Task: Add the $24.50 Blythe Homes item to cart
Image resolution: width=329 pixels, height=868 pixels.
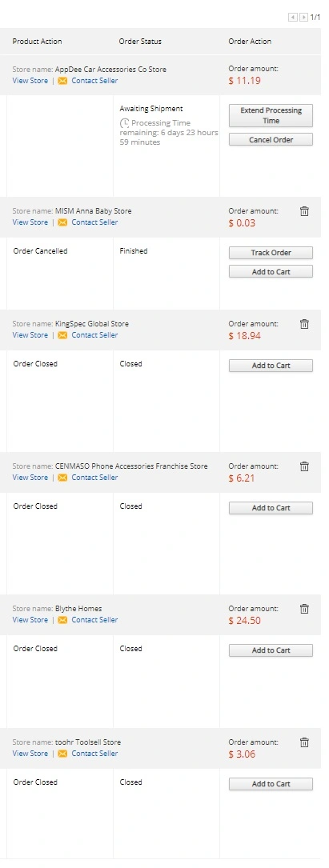Action: coord(271,650)
